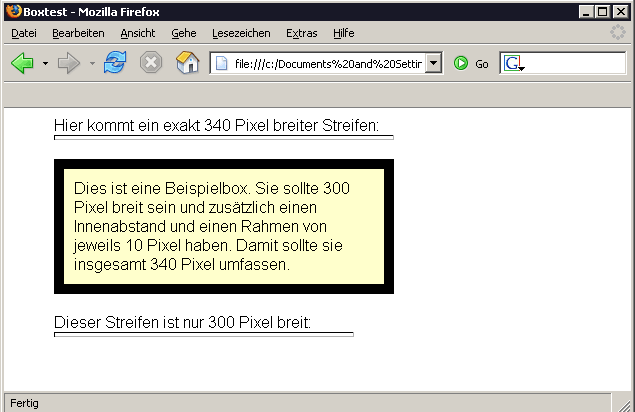Click the page icon in address bar
The image size is (635, 412).
[x=221, y=63]
